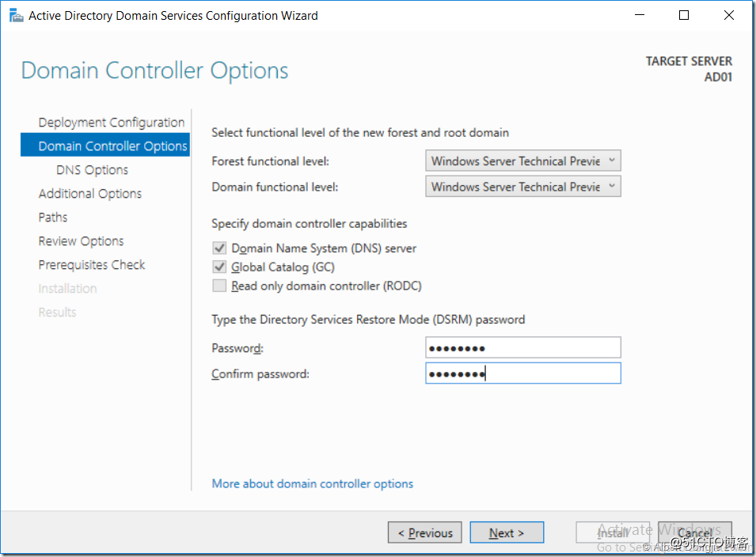Click the 'TARGET SERVER' label
Image resolution: width=756 pixels, height=557 pixels.
(x=689, y=61)
